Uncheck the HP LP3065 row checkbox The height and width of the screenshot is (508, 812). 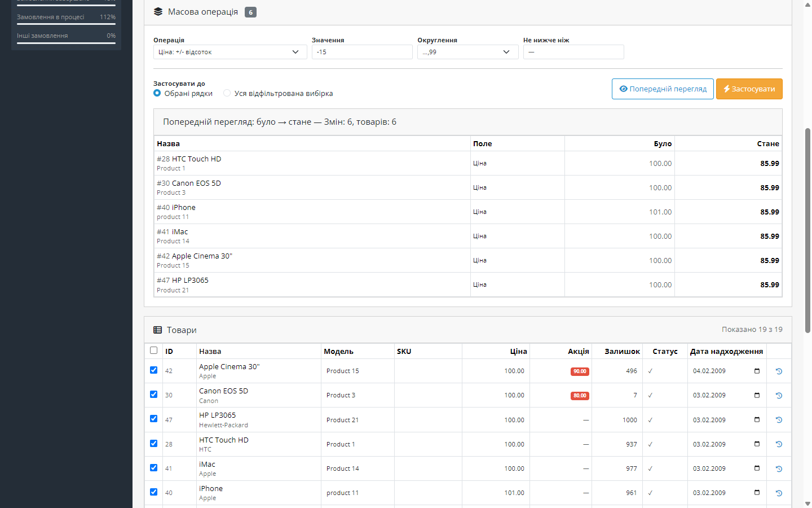point(153,419)
